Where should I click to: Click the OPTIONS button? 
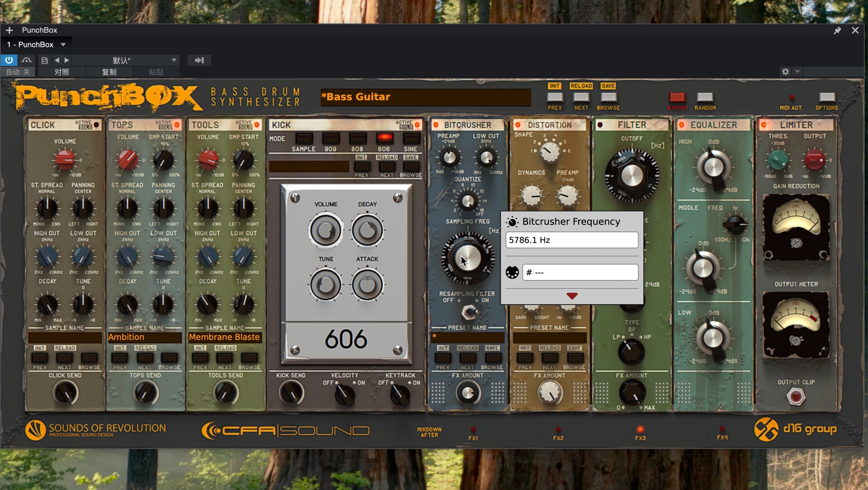pyautogui.click(x=827, y=98)
